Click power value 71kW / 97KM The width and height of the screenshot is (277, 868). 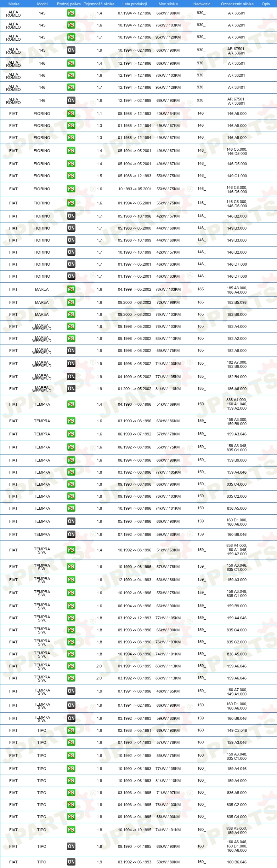coord(168,793)
